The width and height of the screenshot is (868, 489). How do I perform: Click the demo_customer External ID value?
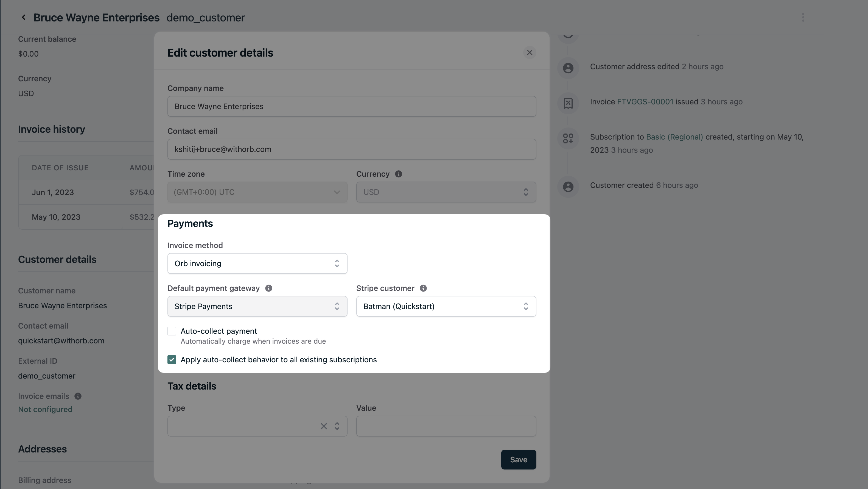(46, 376)
